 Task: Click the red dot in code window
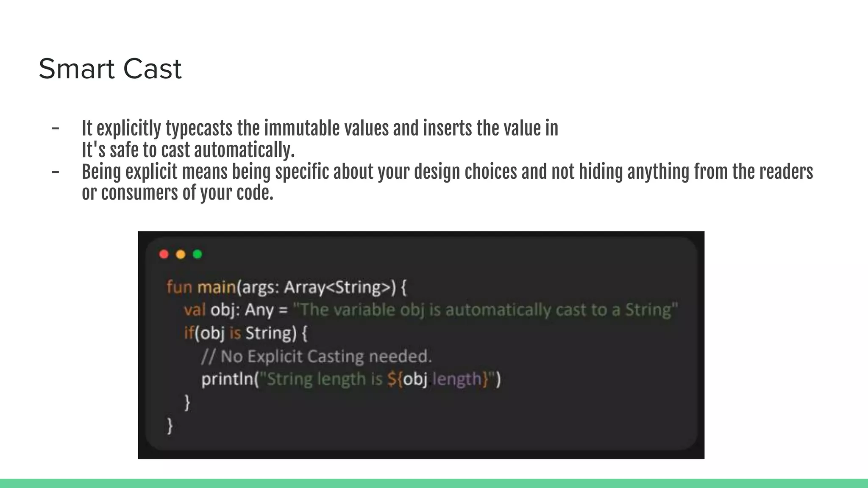coord(164,254)
